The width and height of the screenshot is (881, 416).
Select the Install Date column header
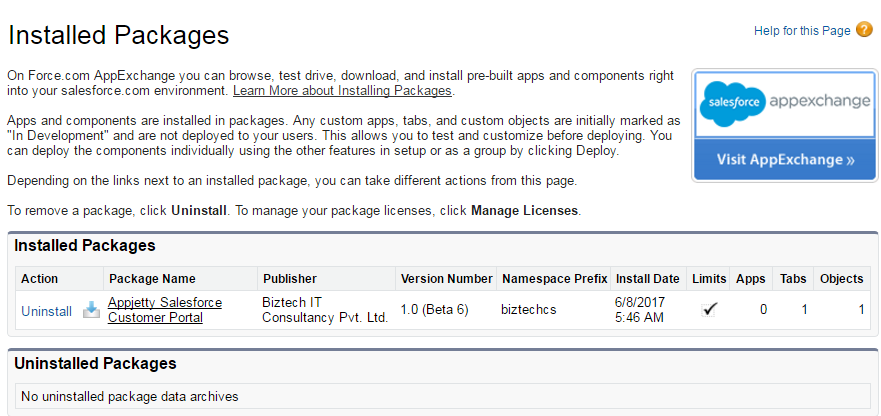coord(648,279)
